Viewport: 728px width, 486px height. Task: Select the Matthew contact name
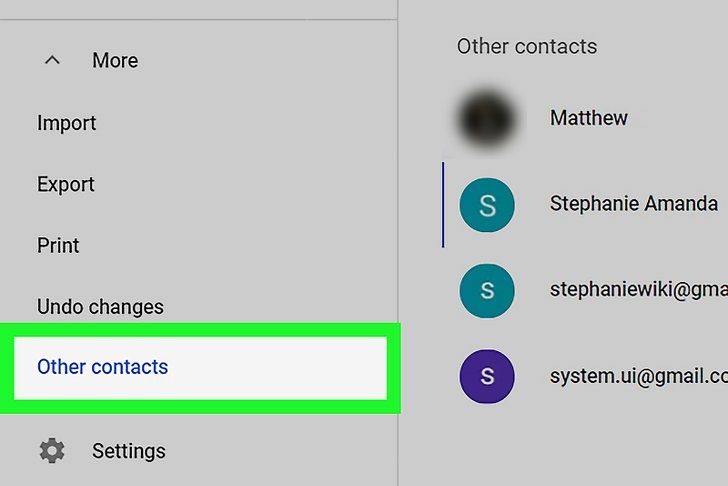[589, 118]
